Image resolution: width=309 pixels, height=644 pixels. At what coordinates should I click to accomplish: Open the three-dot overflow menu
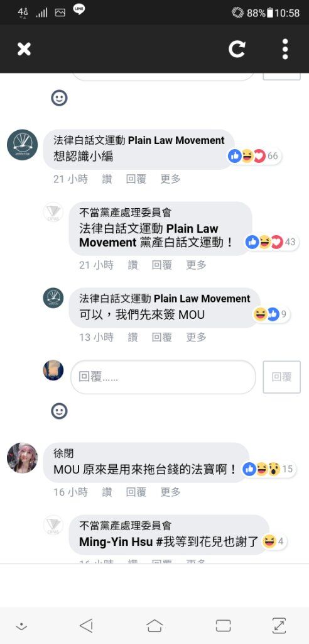point(285,49)
